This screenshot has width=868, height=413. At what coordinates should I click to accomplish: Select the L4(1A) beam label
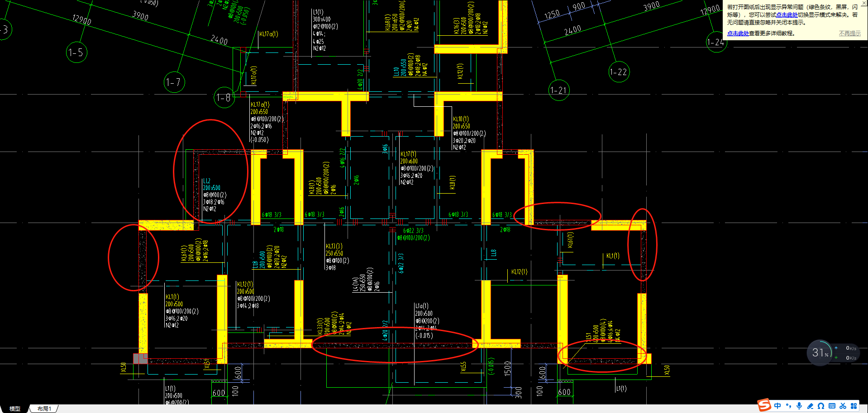click(x=356, y=284)
